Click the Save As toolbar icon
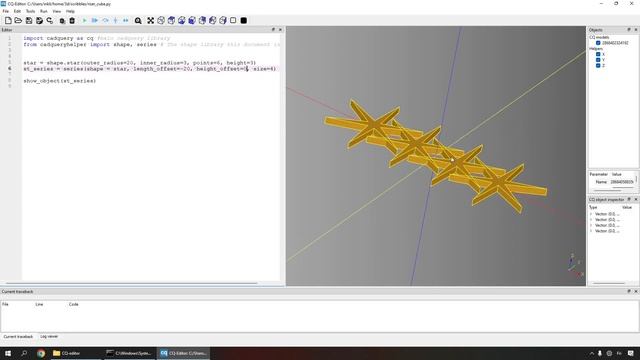The image size is (640, 360). pos(39,20)
